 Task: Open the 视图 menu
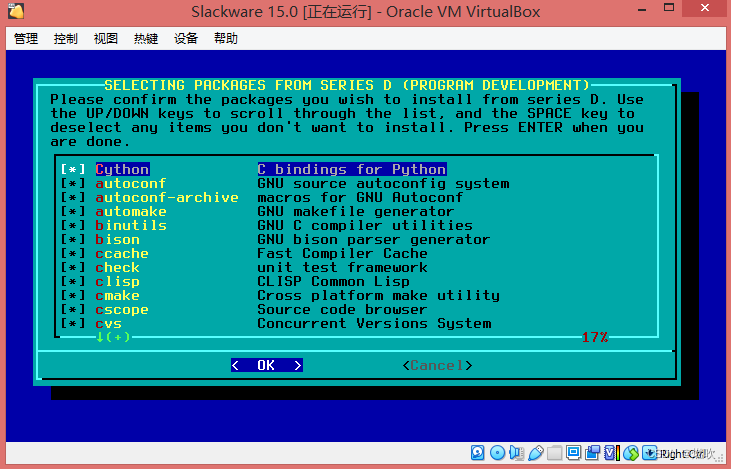[x=106, y=38]
